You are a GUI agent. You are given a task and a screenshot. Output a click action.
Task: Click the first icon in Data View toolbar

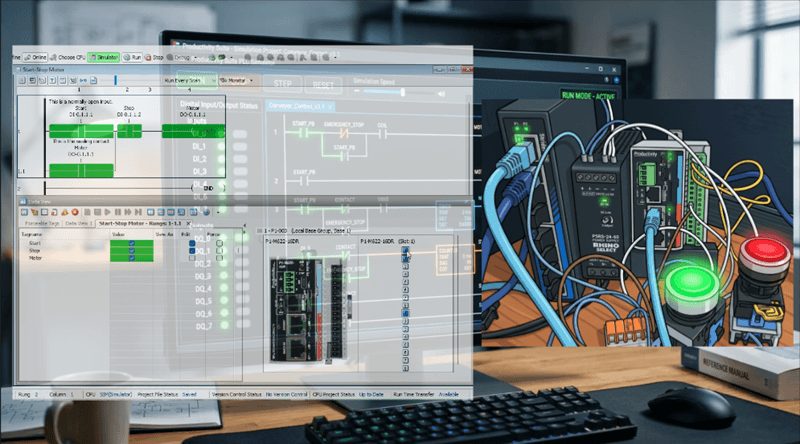click(23, 212)
